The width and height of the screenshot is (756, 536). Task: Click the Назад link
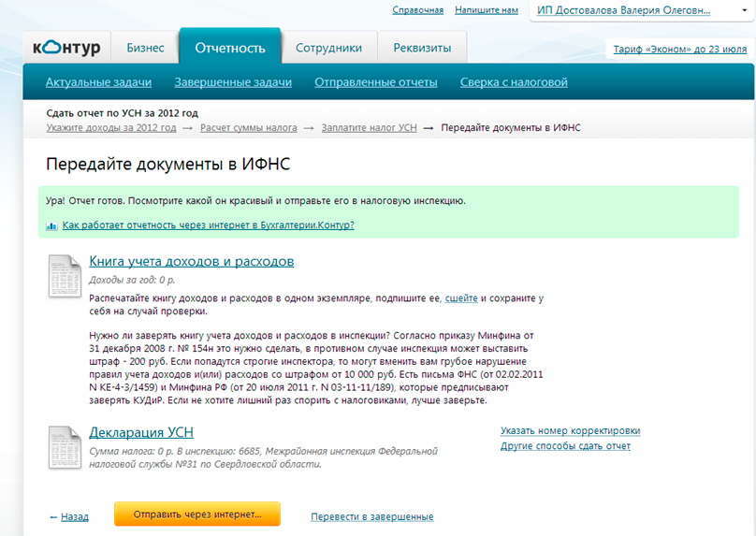tap(75, 516)
